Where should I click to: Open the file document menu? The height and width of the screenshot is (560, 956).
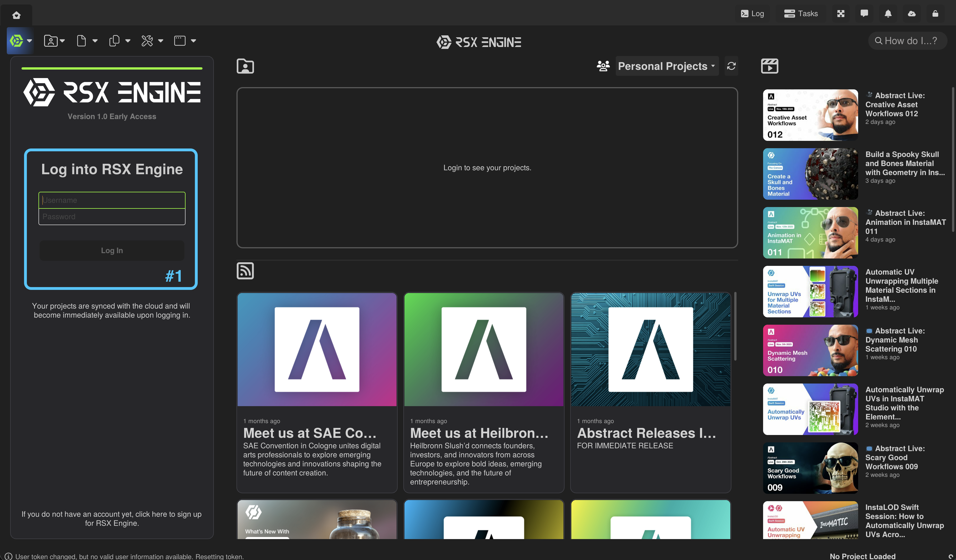(x=87, y=41)
